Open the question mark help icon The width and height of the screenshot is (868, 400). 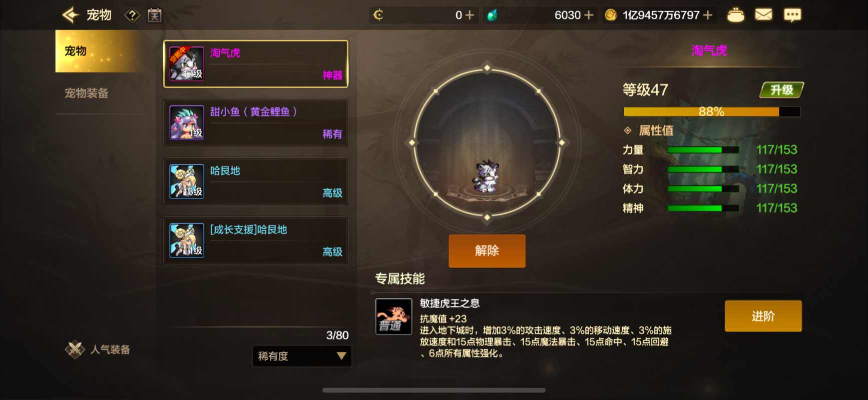(132, 15)
